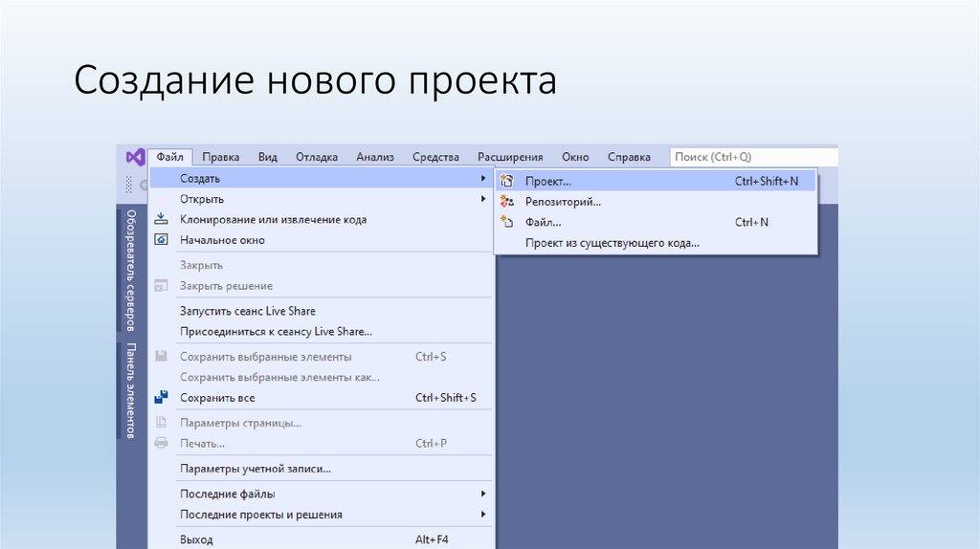Click the Exit menu entry

click(x=196, y=539)
